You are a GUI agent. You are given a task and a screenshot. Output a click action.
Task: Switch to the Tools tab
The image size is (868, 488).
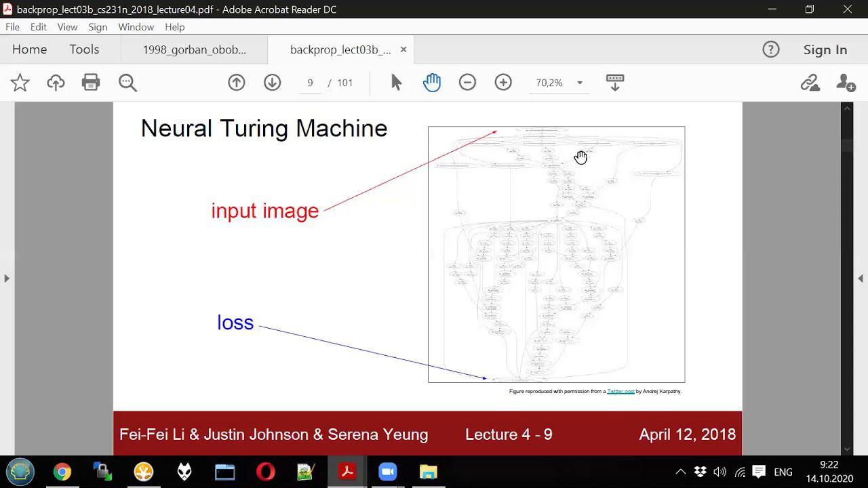point(84,49)
